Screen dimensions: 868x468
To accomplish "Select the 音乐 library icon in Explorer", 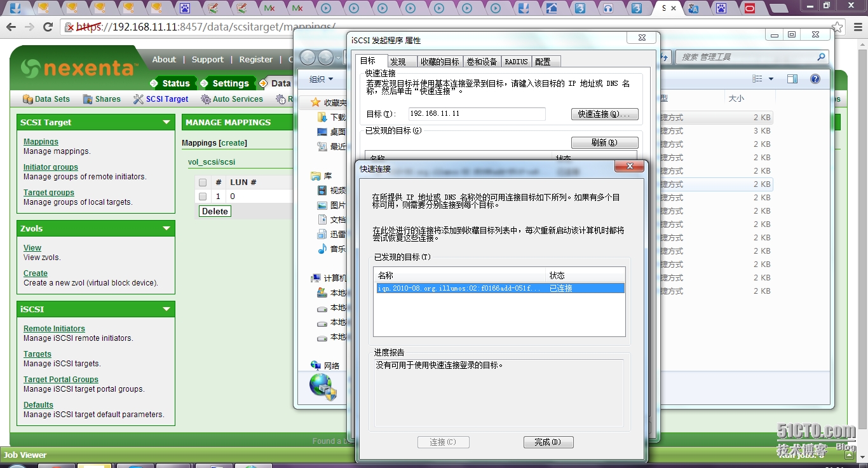I will (x=322, y=249).
